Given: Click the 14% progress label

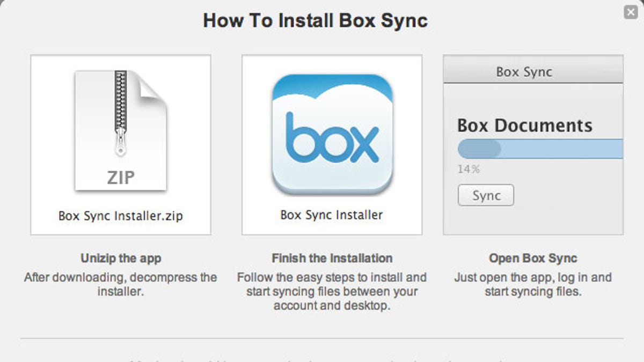Looking at the screenshot, I should 469,169.
